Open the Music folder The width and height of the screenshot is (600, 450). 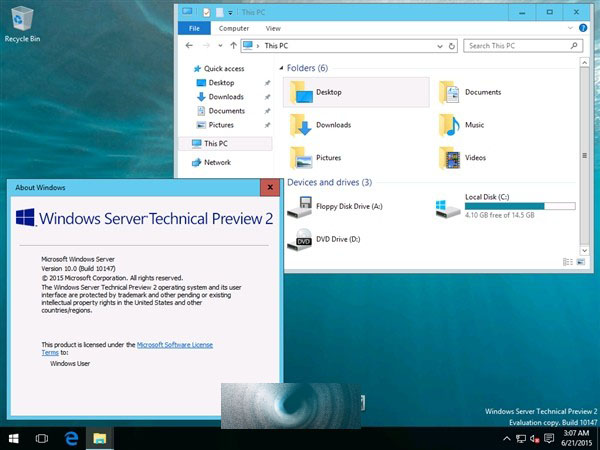pyautogui.click(x=474, y=125)
